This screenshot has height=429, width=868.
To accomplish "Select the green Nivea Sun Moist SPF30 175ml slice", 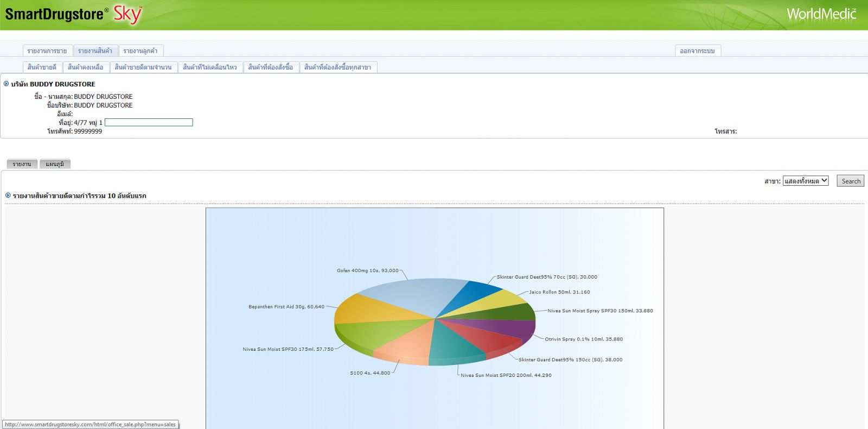I will click(x=380, y=334).
